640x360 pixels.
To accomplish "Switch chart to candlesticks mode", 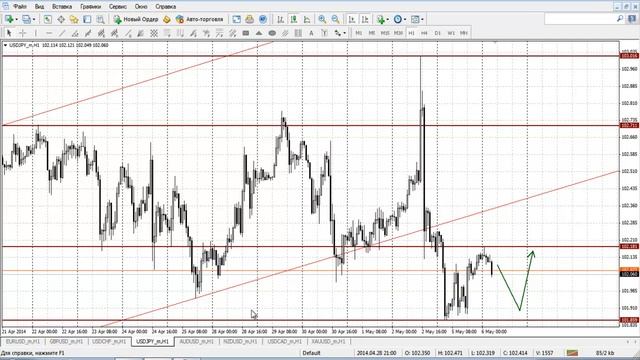I will tap(293, 19).
